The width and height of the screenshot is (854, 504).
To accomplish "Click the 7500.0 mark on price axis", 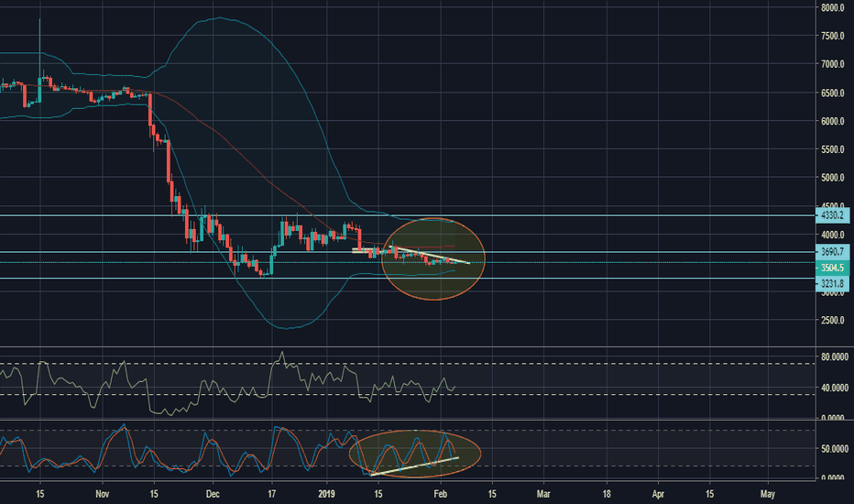I will [x=833, y=36].
